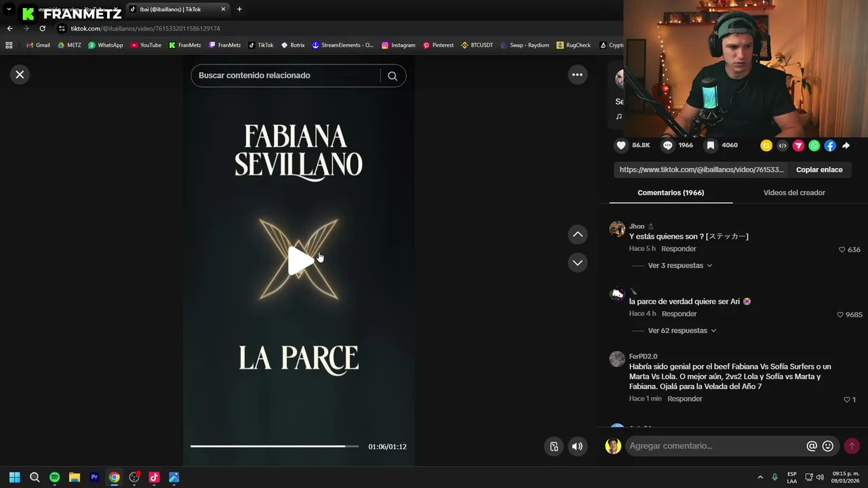Open Premiere Pro from the taskbar
This screenshot has height=488, width=868.
[x=94, y=477]
